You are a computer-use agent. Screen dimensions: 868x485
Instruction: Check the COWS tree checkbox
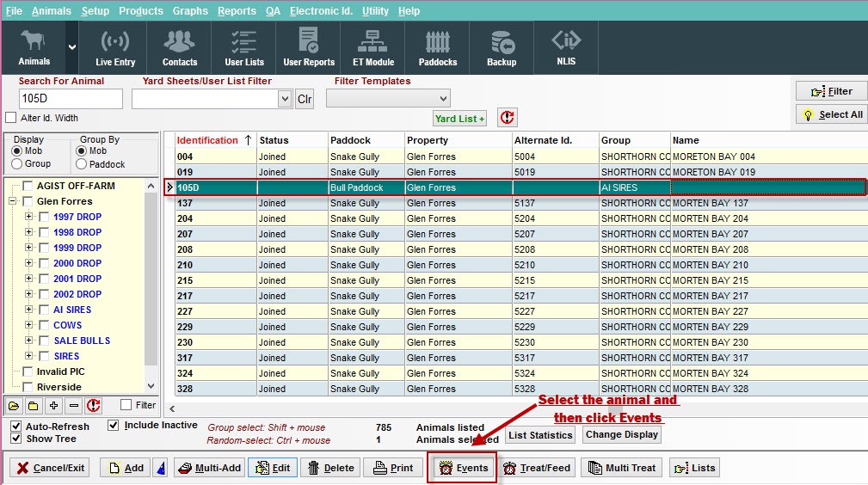point(44,326)
